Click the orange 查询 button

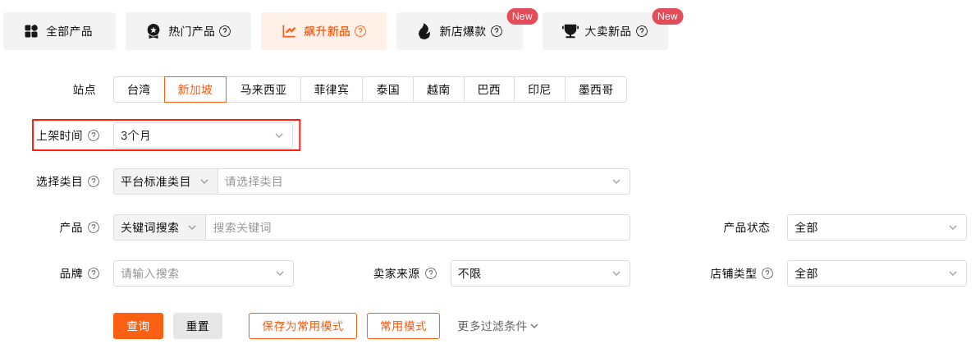(x=138, y=326)
